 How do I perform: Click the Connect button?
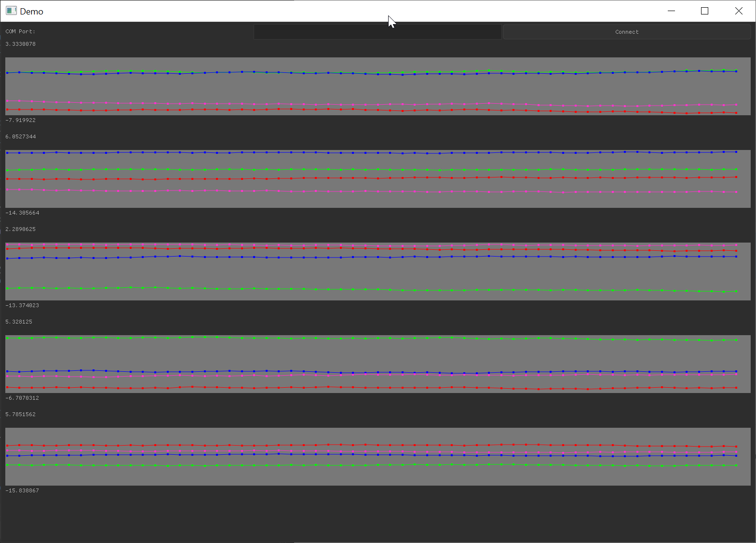click(x=627, y=32)
